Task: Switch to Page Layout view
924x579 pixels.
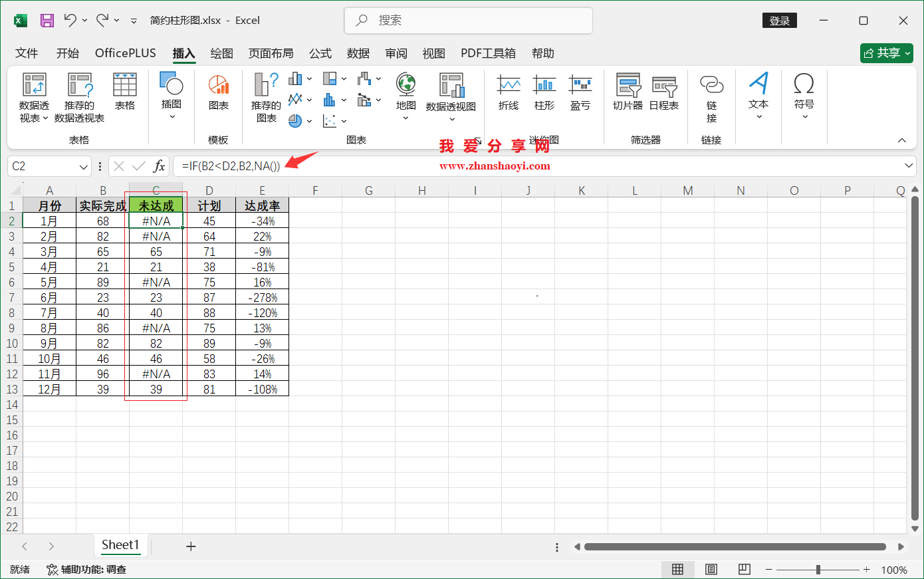Action: pyautogui.click(x=711, y=569)
